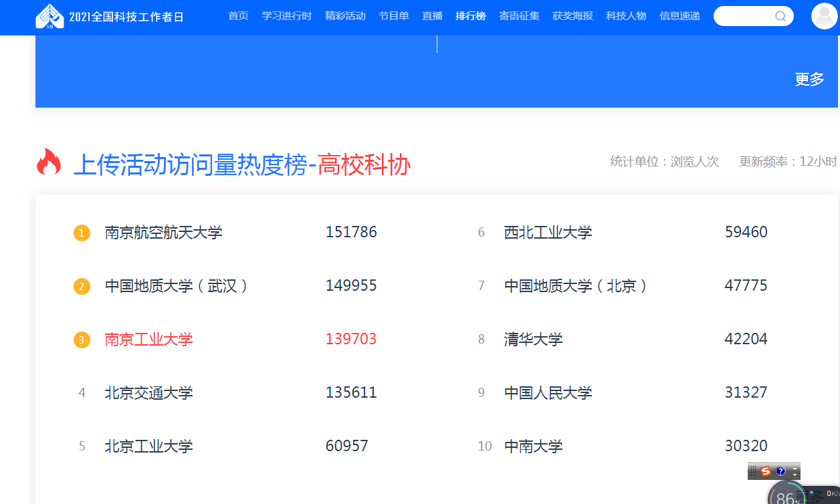
Task: Open 西北工业大学 ranking entry
Action: coord(548,233)
